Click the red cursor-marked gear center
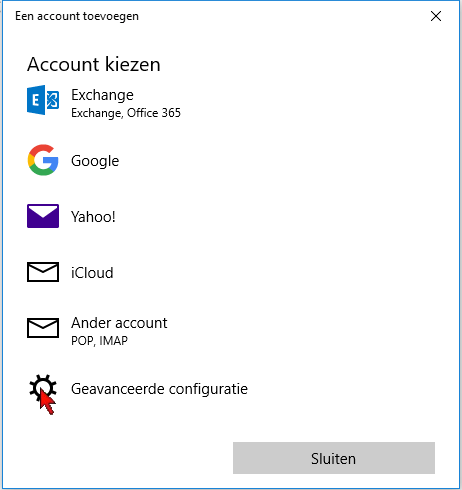Viewport: 462px width, 490px height. pos(43,389)
